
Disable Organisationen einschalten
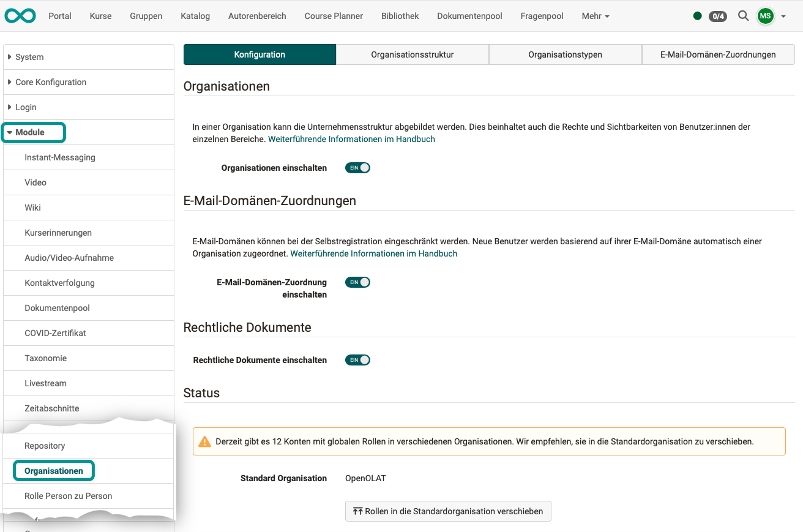(x=357, y=167)
